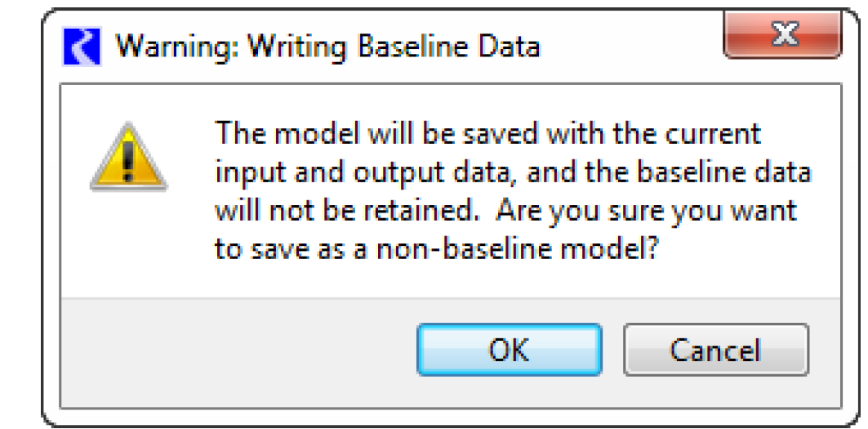Screen dimensions: 868x429
Task: Click the "Warning: Writing Baseline Data" title text
Action: click(327, 46)
